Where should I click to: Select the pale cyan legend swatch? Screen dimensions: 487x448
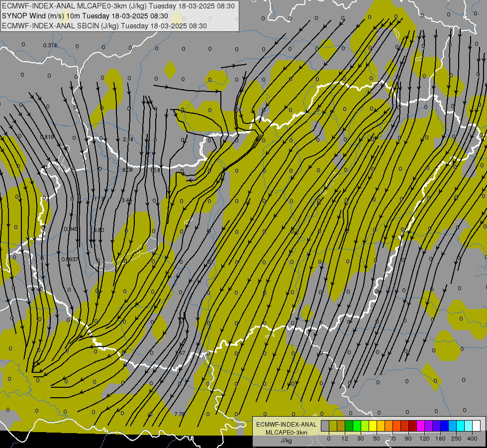[469, 426]
